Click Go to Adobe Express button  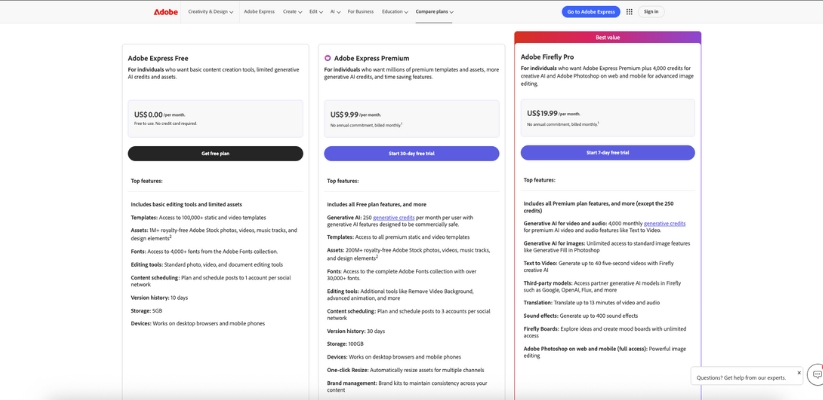pos(590,12)
